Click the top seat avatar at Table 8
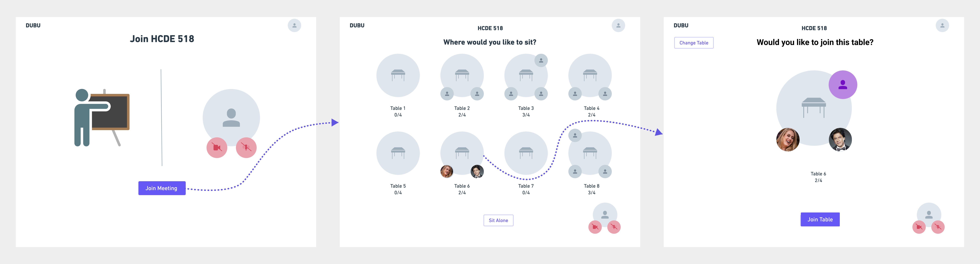Viewport: 980px width, 264px height. (x=575, y=135)
